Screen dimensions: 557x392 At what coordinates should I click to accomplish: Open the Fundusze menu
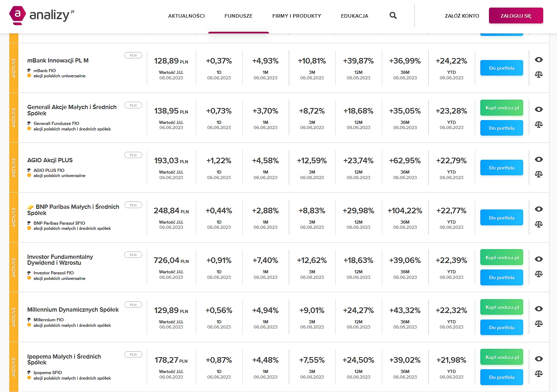[x=238, y=16]
